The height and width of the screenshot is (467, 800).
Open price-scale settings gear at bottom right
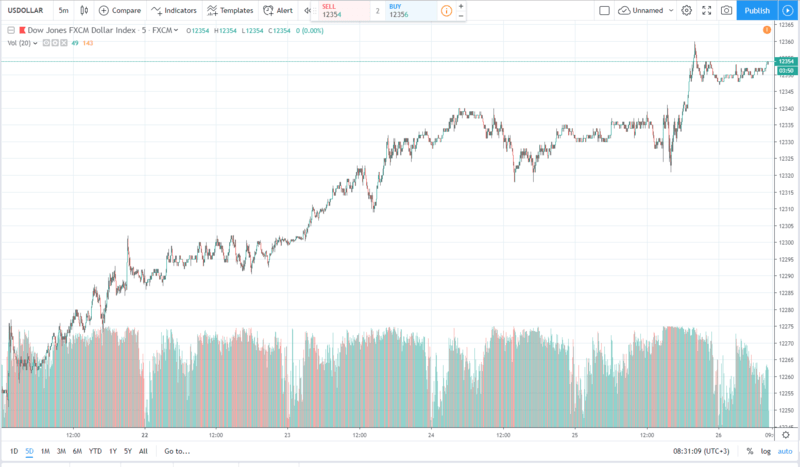point(786,435)
